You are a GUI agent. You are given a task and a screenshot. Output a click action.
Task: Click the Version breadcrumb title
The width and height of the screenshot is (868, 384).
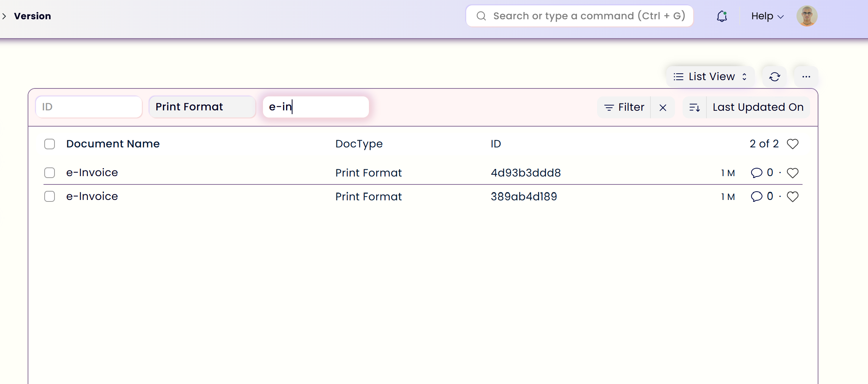tap(33, 16)
